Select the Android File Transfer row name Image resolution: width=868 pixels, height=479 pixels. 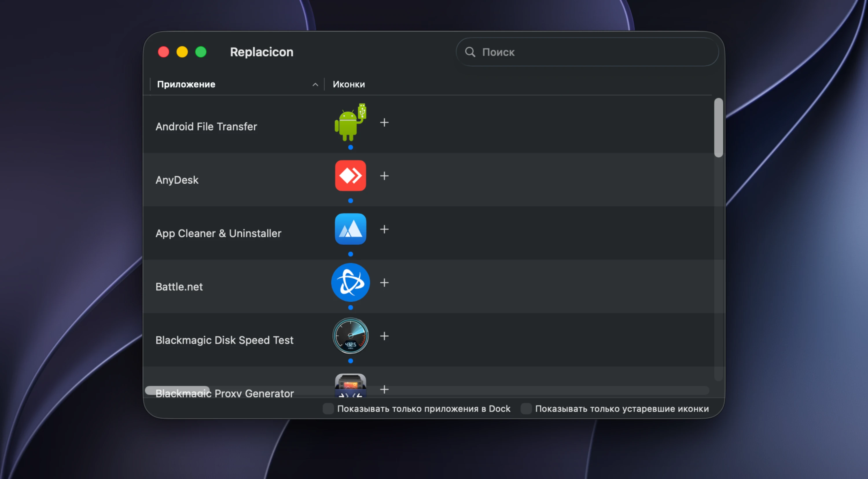pos(206,127)
